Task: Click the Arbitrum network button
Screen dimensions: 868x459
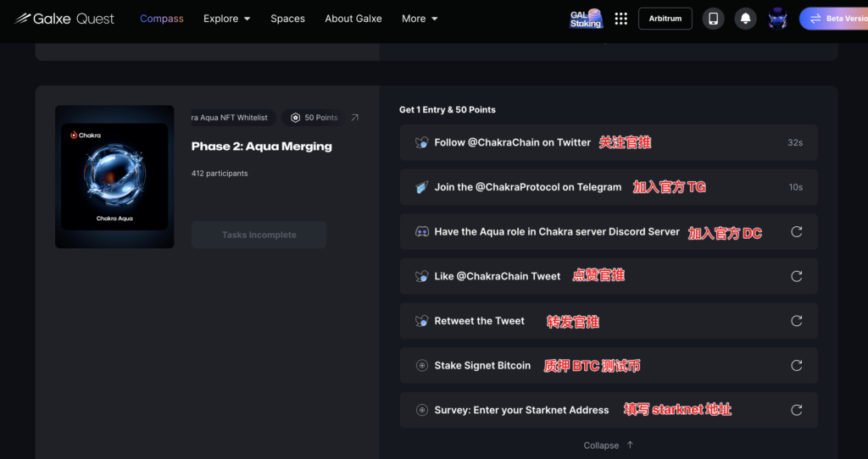Action: [665, 19]
